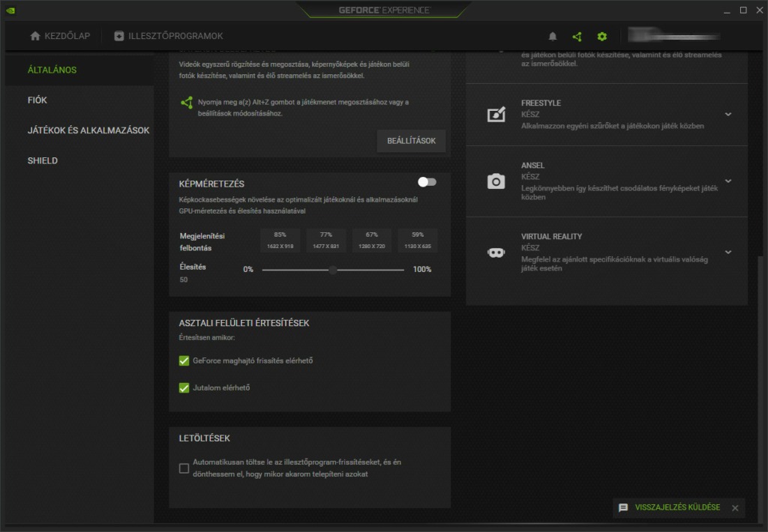
Task: Click the FREESTYLE heading text
Action: [541, 103]
